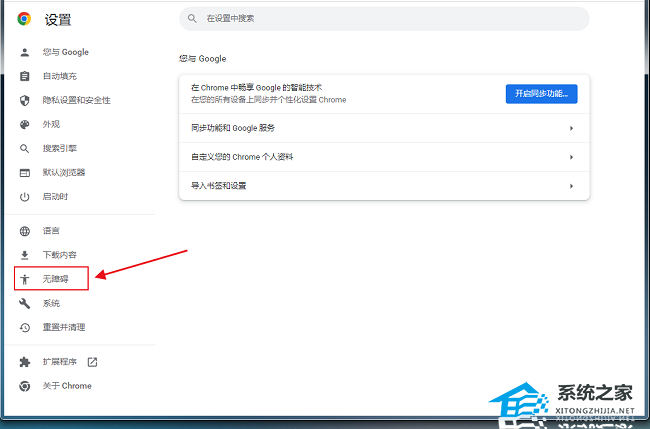
Task: Open the 您与 Google sidebar section
Action: tap(65, 52)
